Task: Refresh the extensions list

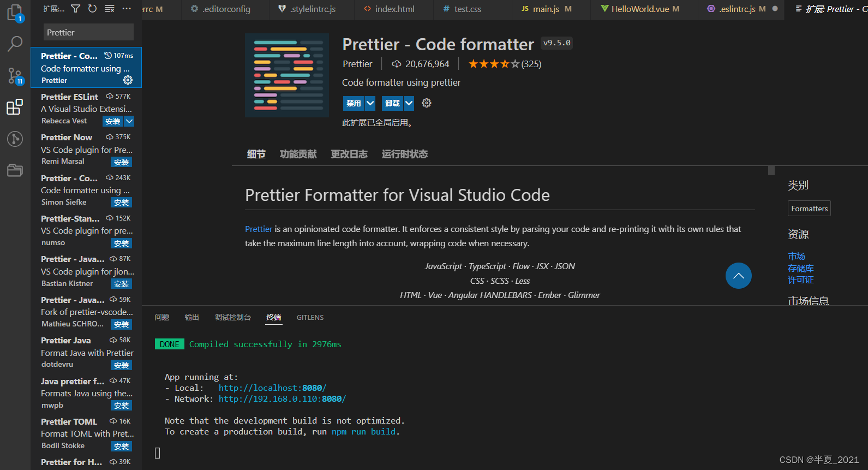Action: pyautogui.click(x=92, y=9)
